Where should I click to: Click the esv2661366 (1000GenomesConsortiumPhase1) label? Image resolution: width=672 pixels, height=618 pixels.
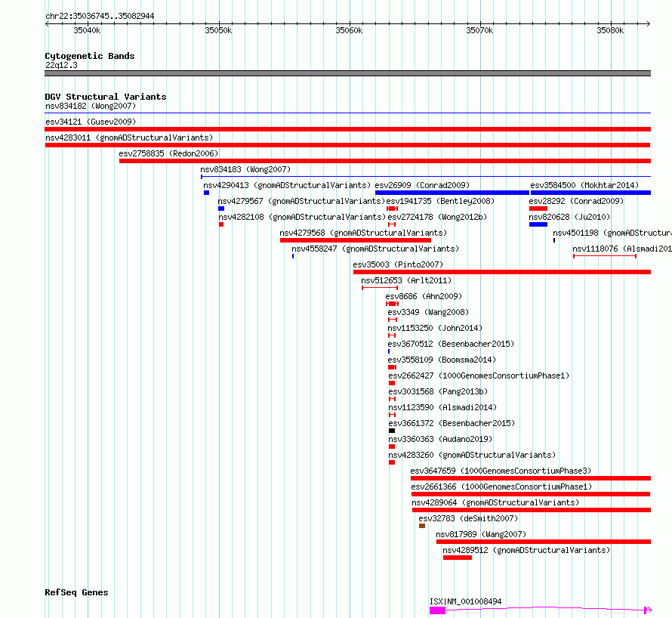point(501,487)
